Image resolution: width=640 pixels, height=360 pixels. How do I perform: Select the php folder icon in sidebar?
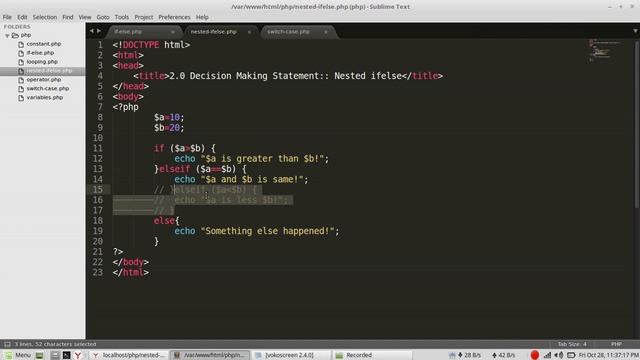point(15,35)
